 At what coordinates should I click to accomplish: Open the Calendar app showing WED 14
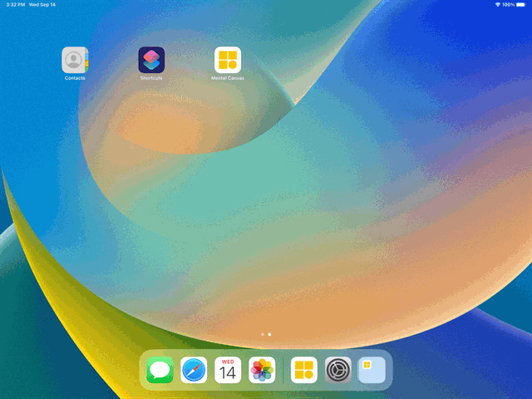228,370
